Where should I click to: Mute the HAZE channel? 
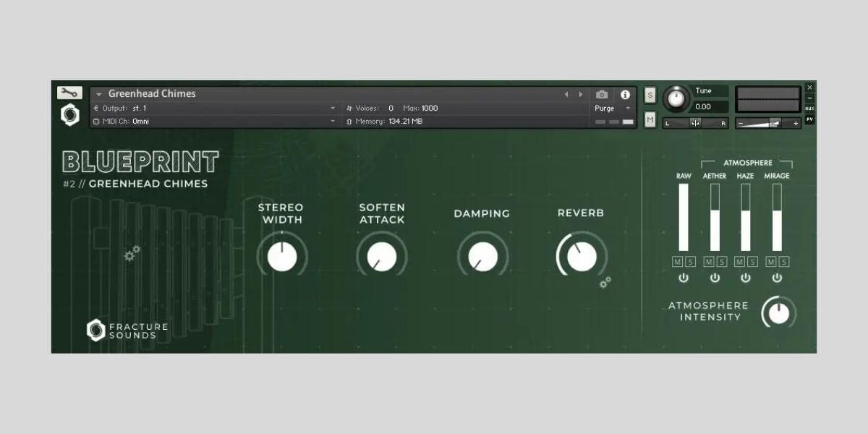[740, 261]
